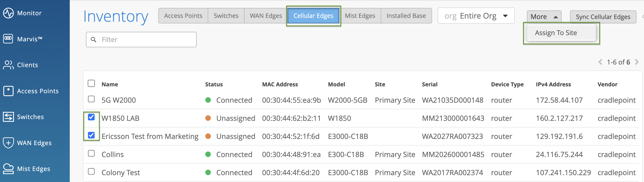The width and height of the screenshot is (644, 182).
Task: Toggle the select-all header checkbox
Action: click(x=91, y=83)
